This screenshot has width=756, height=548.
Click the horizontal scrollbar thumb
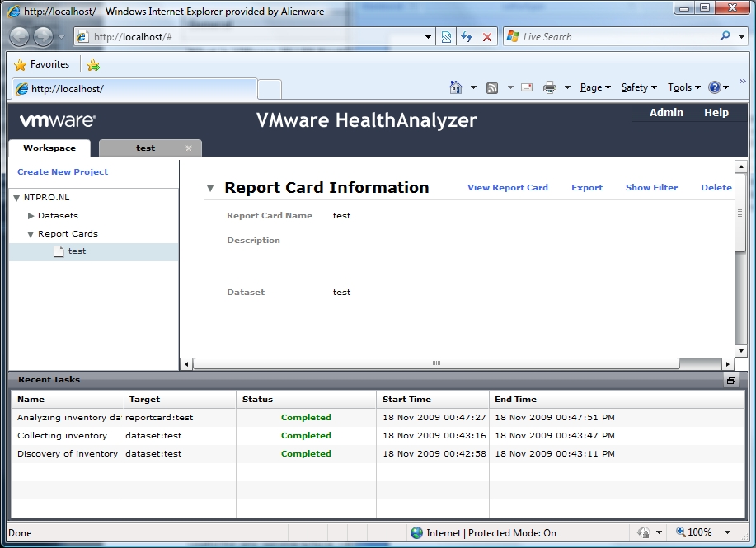[436, 363]
